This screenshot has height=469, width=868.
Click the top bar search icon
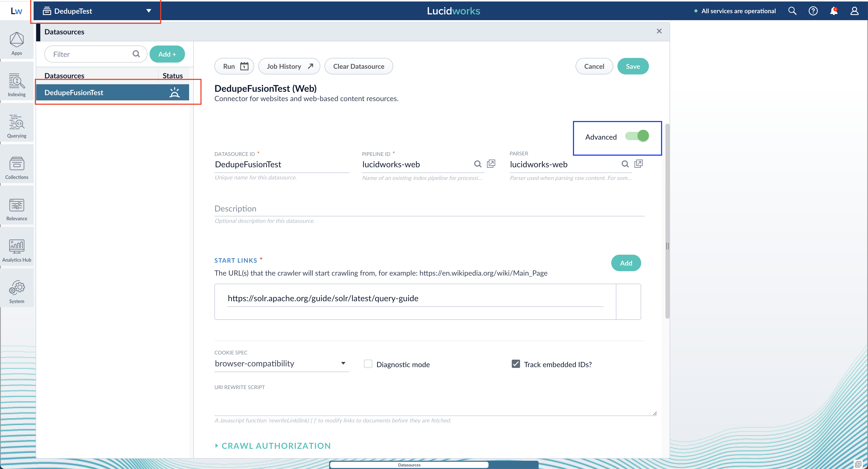(792, 11)
